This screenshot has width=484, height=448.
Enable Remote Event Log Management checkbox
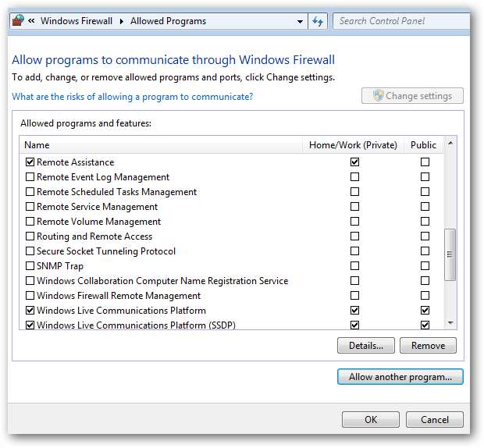pos(30,177)
